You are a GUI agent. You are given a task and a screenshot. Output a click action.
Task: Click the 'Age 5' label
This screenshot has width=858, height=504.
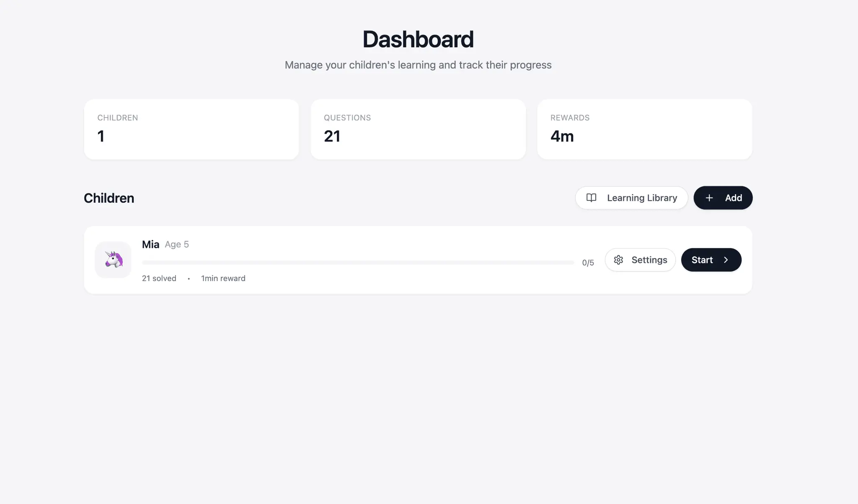click(x=177, y=244)
